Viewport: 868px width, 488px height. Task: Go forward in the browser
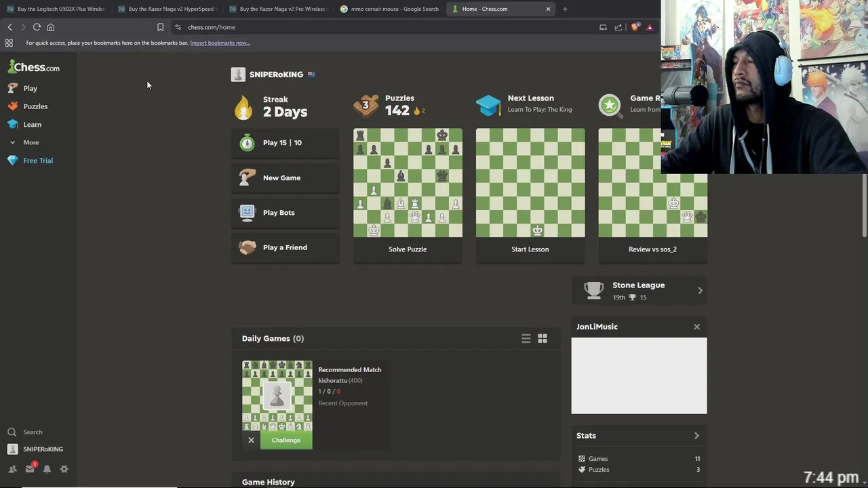(x=23, y=27)
